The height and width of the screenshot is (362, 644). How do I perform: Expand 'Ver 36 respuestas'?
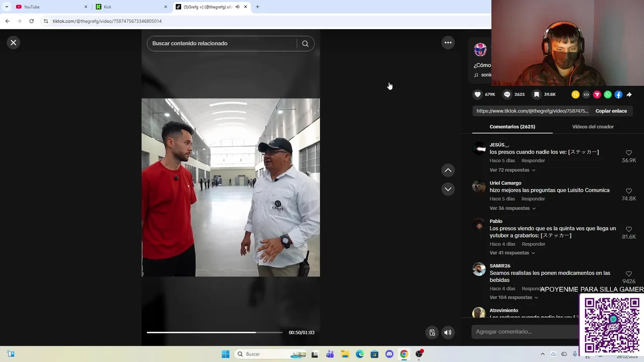(512, 208)
